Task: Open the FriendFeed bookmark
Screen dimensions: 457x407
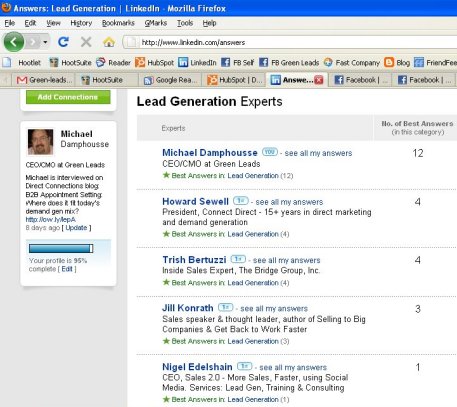Action: pyautogui.click(x=435, y=62)
